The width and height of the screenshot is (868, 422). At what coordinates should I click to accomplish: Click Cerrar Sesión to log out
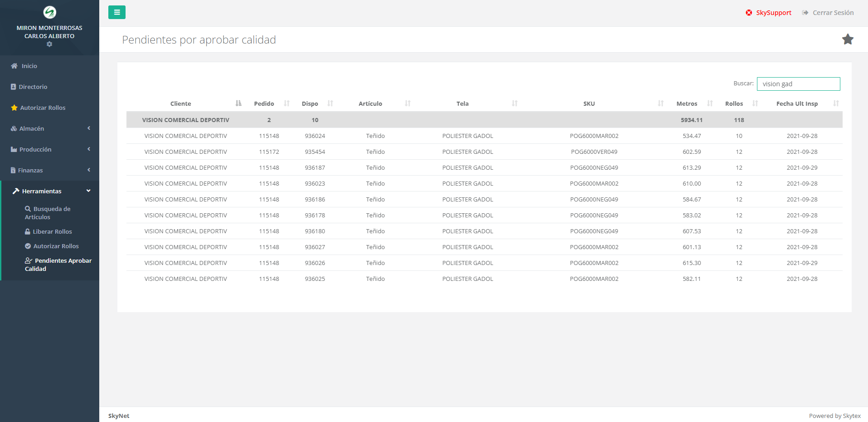pyautogui.click(x=828, y=13)
